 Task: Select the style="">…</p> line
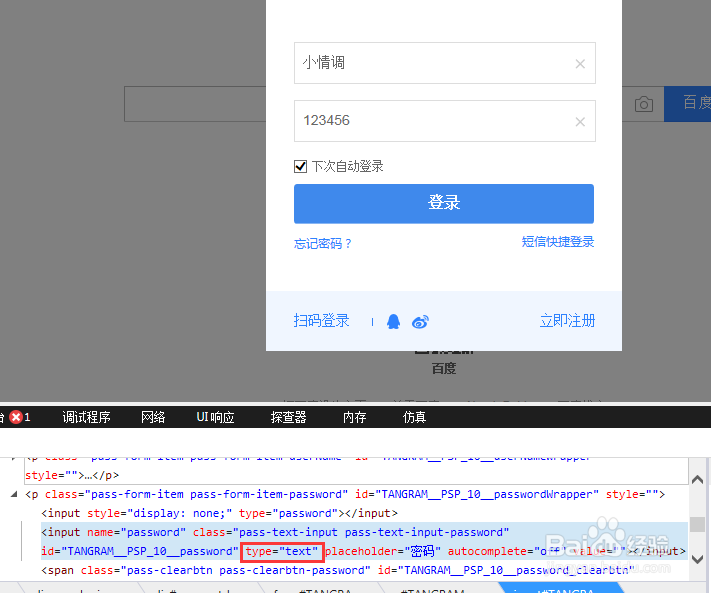click(x=72, y=475)
